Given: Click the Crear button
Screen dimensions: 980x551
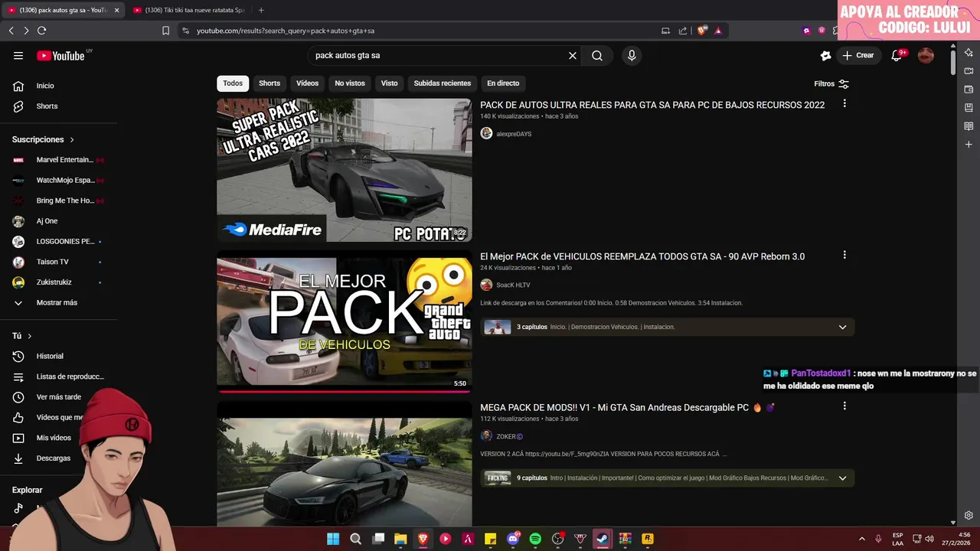Looking at the screenshot, I should 857,55.
